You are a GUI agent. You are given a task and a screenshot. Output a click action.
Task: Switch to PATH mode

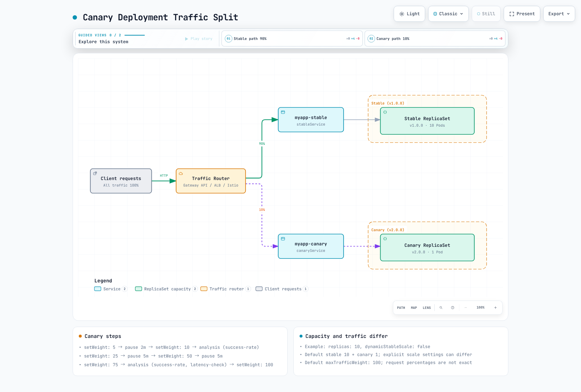click(x=401, y=308)
